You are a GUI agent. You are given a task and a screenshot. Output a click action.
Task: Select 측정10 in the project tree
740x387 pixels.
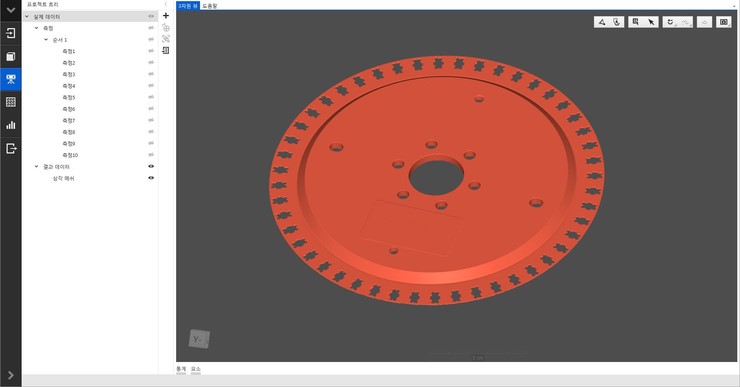70,155
